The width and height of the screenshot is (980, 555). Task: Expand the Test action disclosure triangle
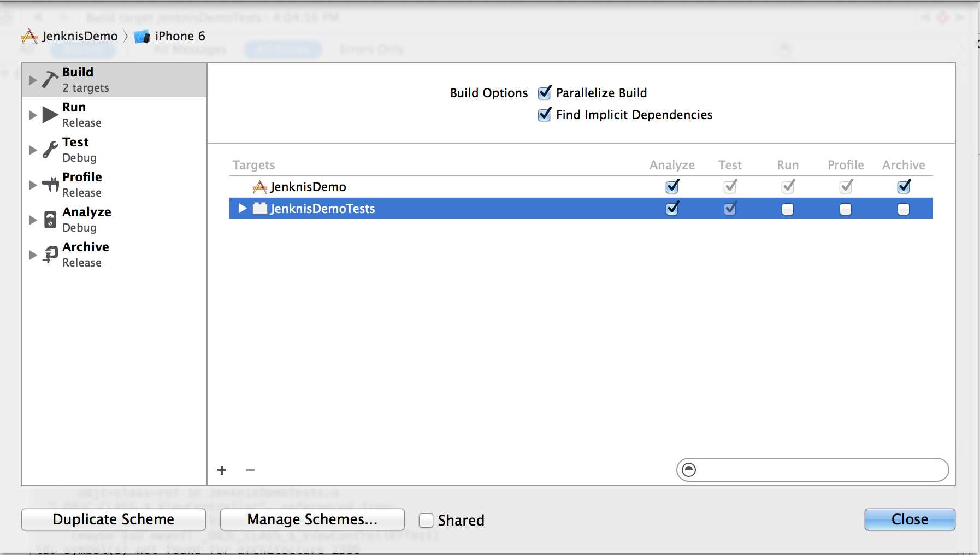point(33,150)
